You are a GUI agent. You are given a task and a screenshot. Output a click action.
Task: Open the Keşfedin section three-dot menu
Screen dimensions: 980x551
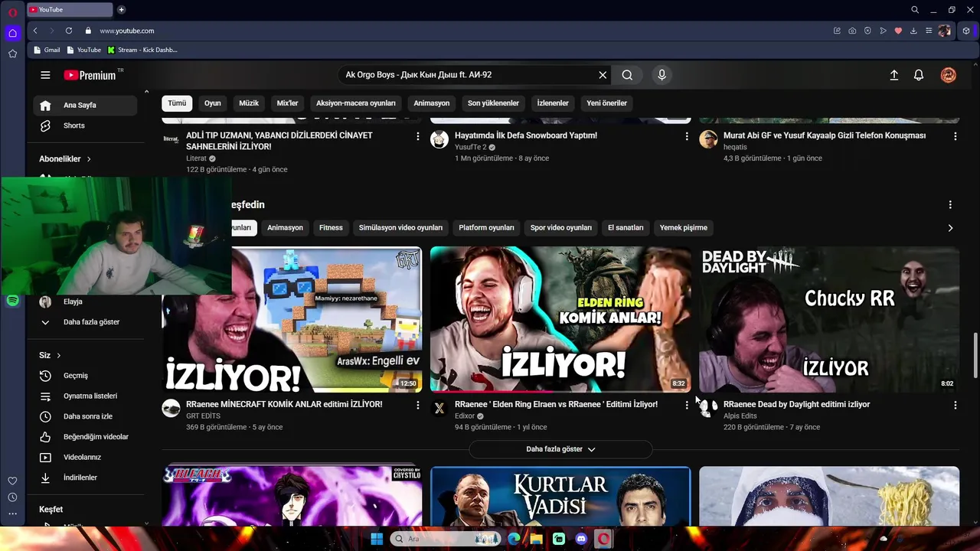pyautogui.click(x=950, y=205)
